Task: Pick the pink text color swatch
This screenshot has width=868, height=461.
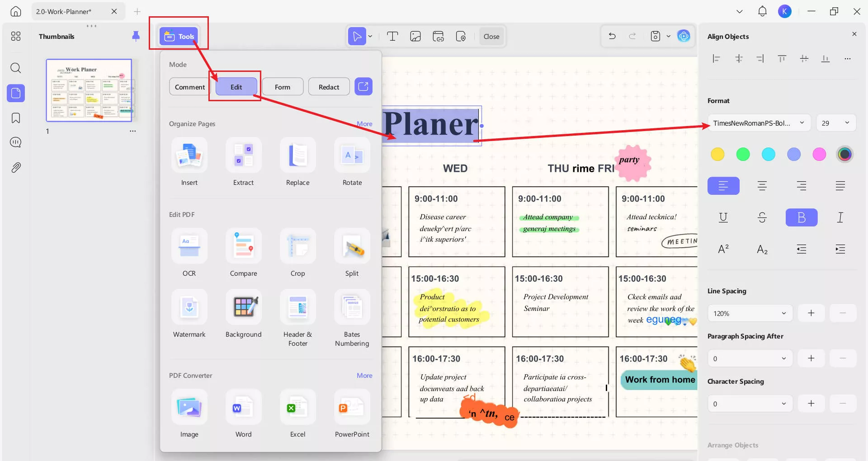Action: pyautogui.click(x=819, y=155)
